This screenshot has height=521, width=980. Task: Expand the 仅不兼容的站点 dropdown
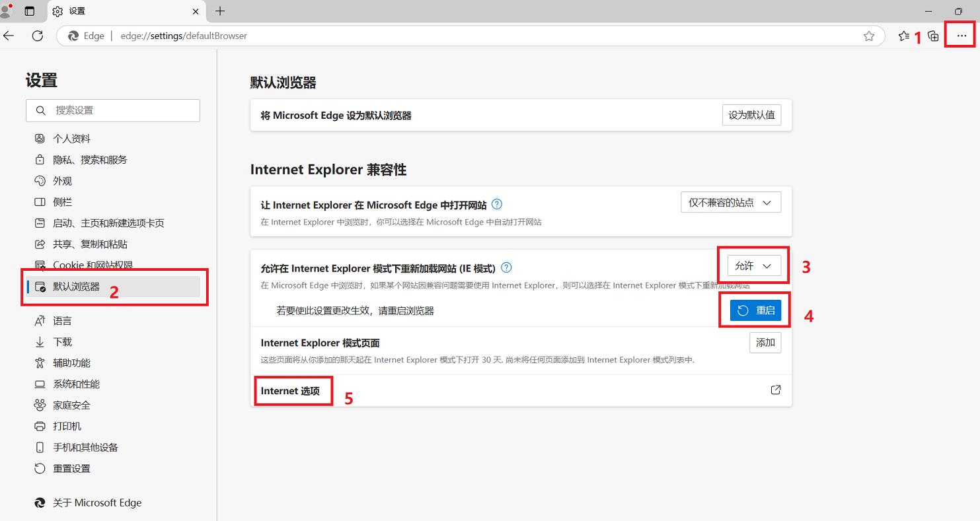pyautogui.click(x=731, y=203)
